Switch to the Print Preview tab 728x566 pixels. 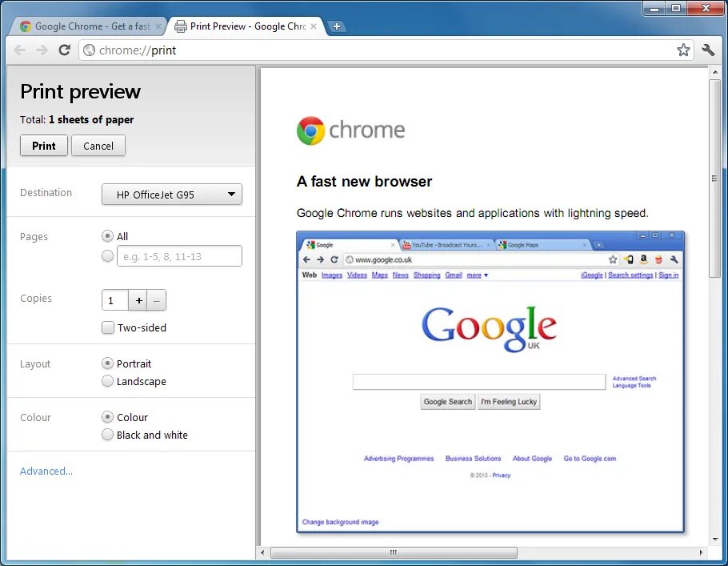(x=246, y=26)
